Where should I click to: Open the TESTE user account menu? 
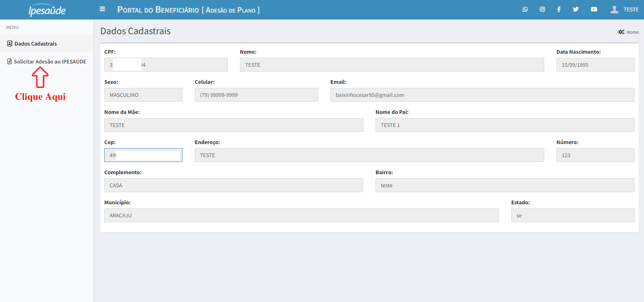coord(631,9)
